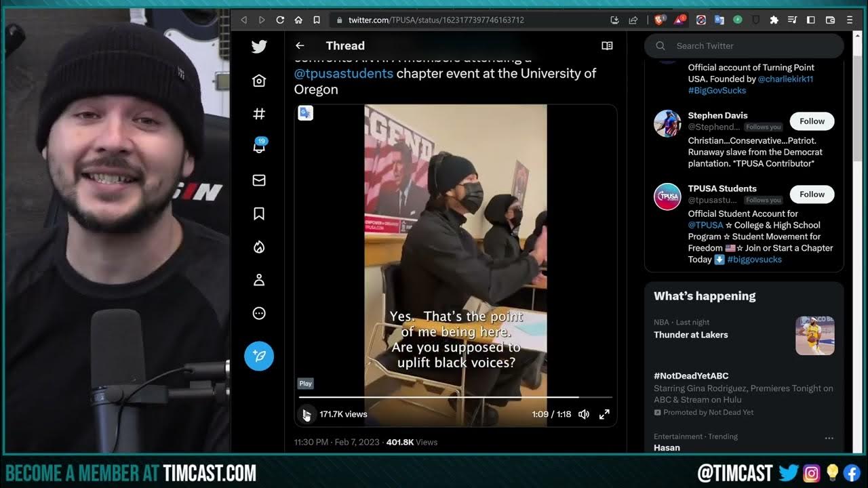The height and width of the screenshot is (488, 868).
Task: Open the browser home page
Action: pos(298,20)
